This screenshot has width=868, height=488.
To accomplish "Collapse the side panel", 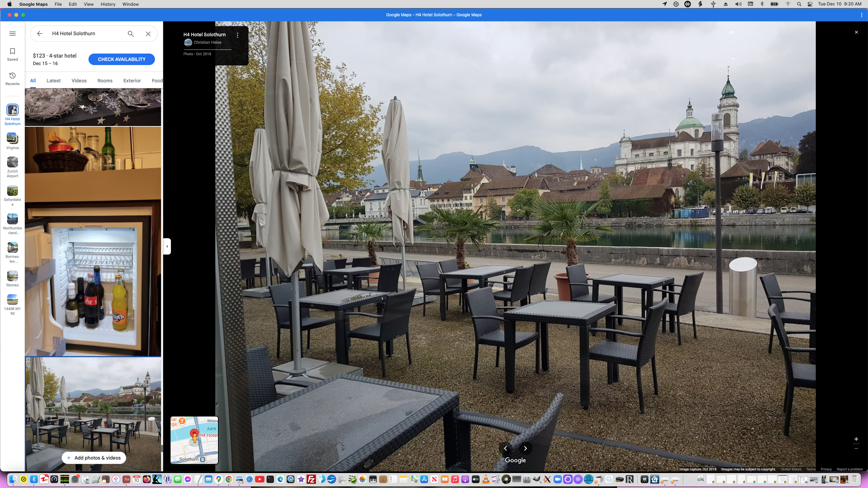I will point(167,246).
